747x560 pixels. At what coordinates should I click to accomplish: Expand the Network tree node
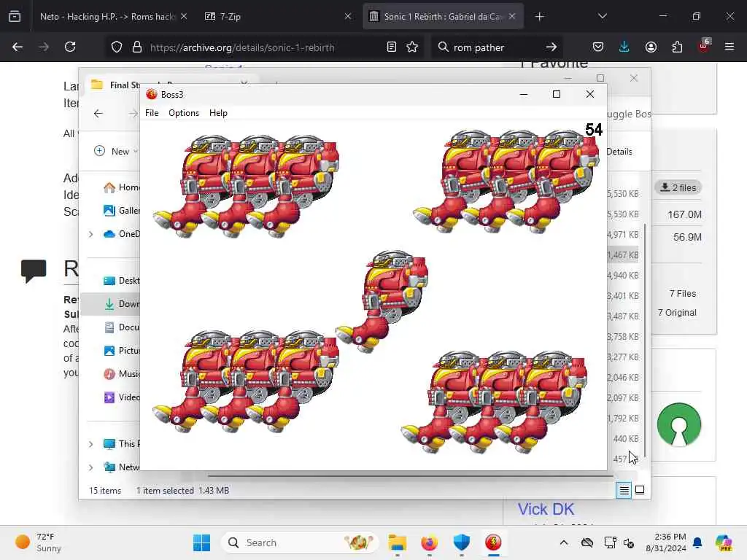tap(91, 467)
